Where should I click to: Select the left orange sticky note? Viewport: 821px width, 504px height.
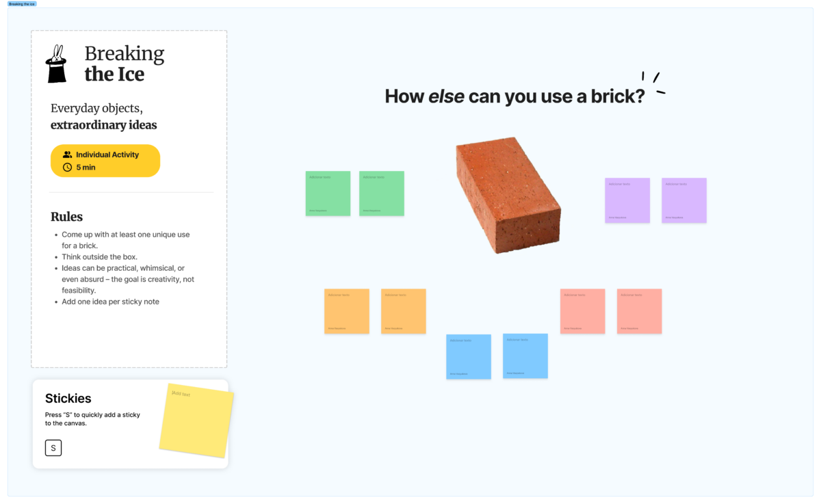click(x=347, y=311)
